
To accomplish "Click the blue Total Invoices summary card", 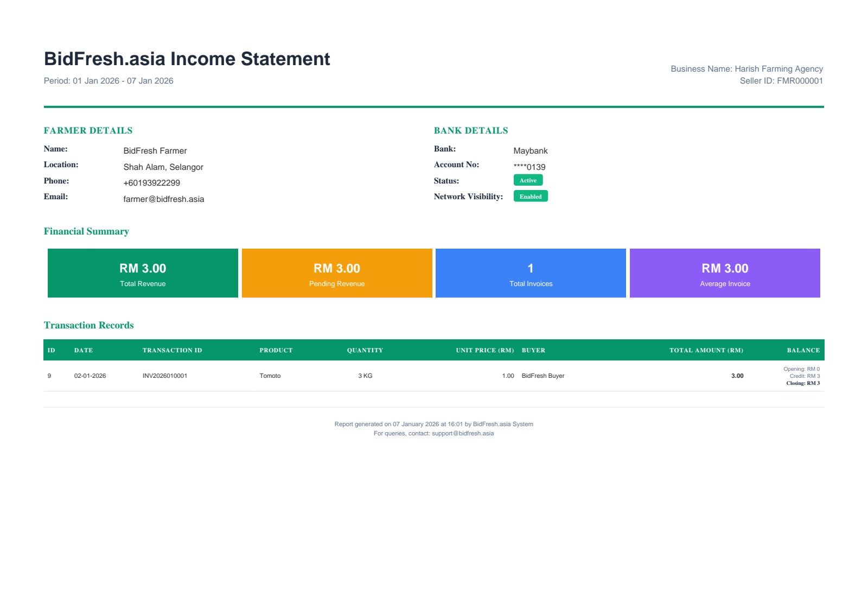I will pyautogui.click(x=531, y=273).
